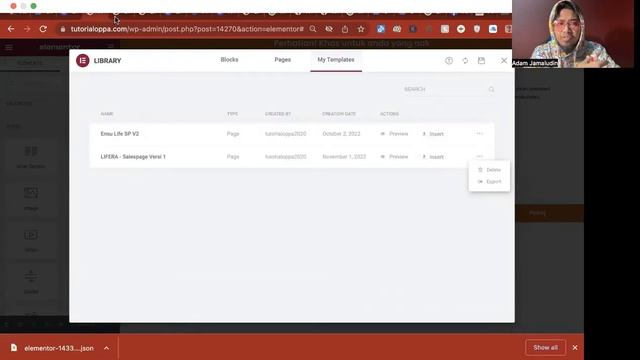Toggle more options for LIFERA Salespage row
Viewport: 640px width, 360px height.
pyautogui.click(x=480, y=156)
